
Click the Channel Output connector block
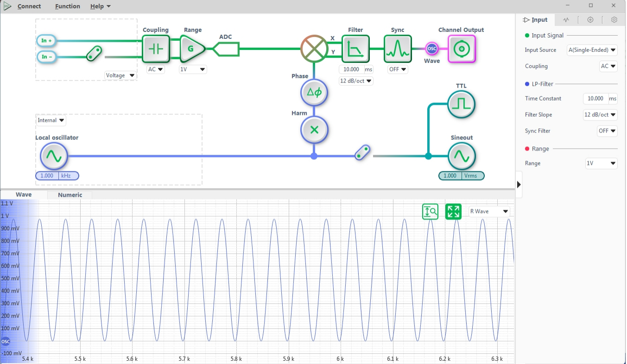462,49
